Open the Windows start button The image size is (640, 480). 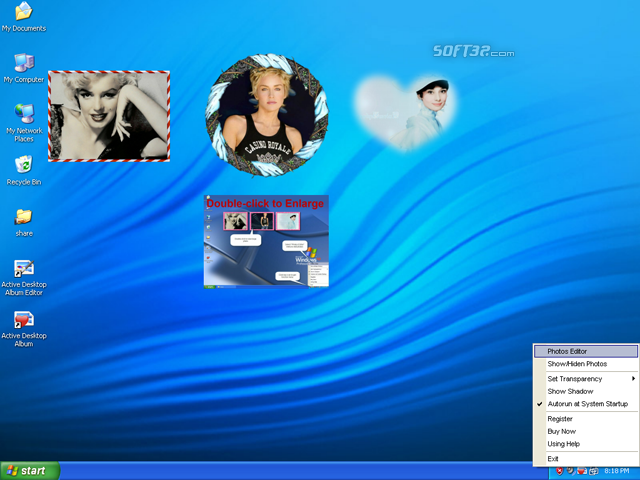click(x=30, y=471)
